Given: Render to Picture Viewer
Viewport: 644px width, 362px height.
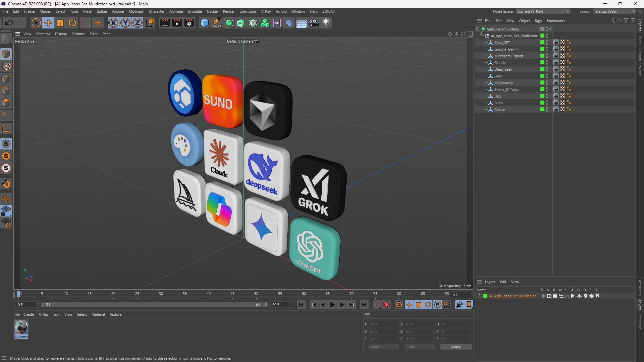Looking at the screenshot, I should (177, 23).
